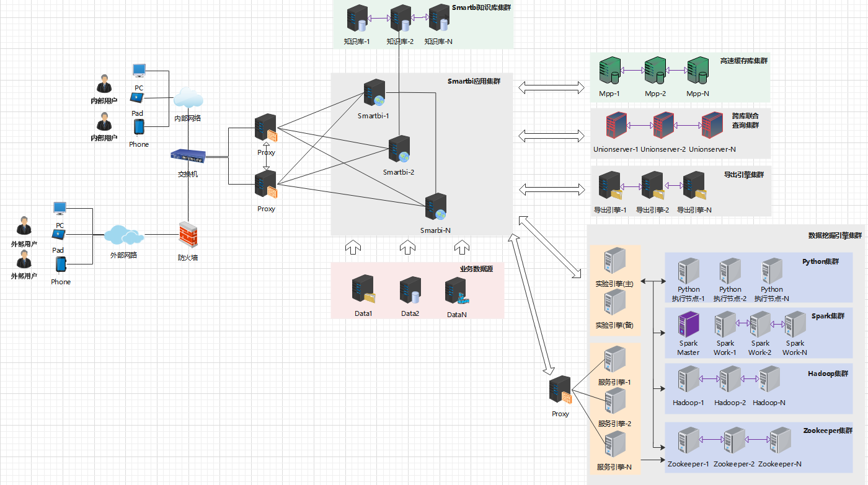
Task: Click the 服务引擎-N server icon
Action: coord(614,445)
